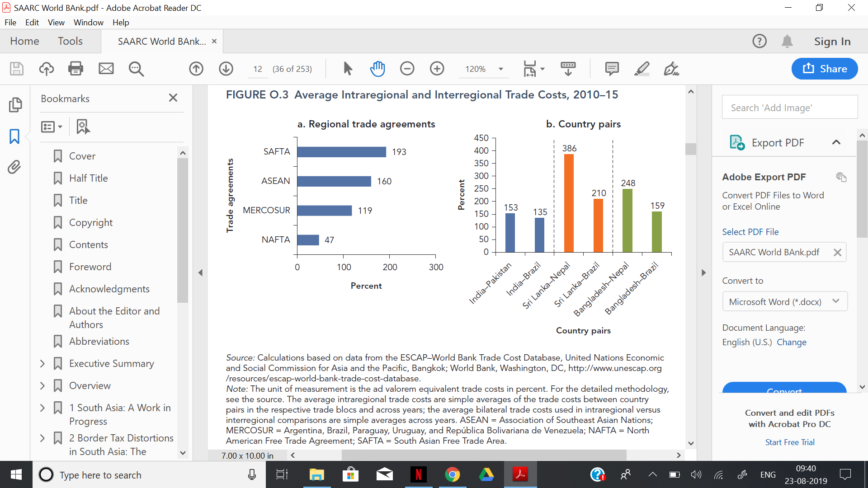The width and height of the screenshot is (868, 488).
Task: Zoom in with the plus icon
Action: click(437, 69)
